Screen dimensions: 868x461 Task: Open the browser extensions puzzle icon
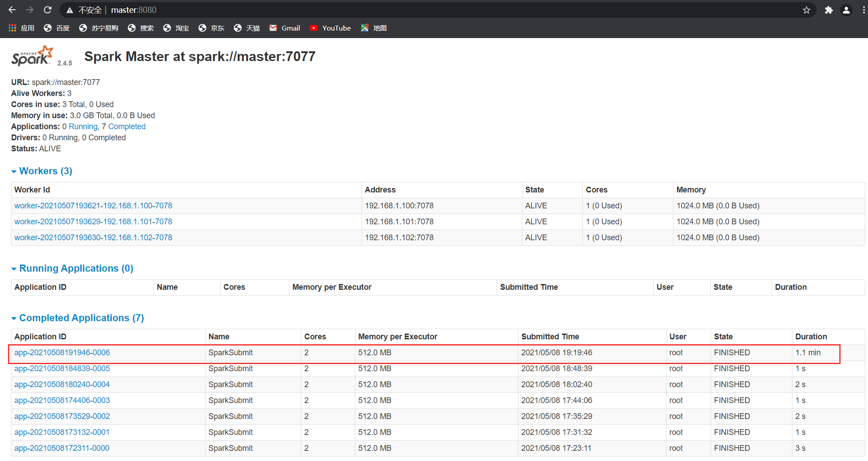point(829,10)
